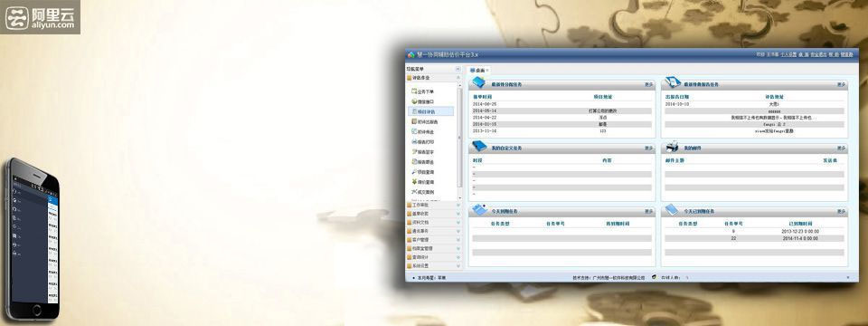Click task number 22 in 今天已到期任务
Image resolution: width=868 pixels, height=326 pixels.
733,238
